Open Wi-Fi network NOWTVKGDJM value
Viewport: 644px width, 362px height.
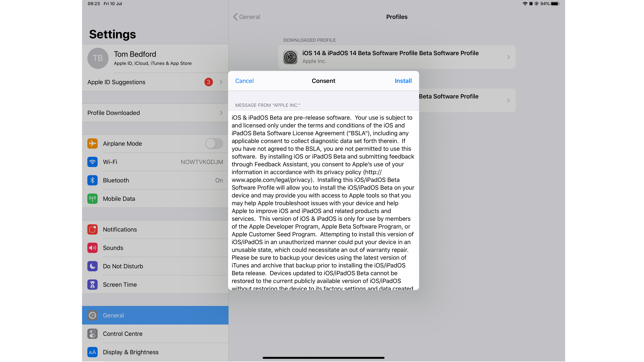(202, 162)
